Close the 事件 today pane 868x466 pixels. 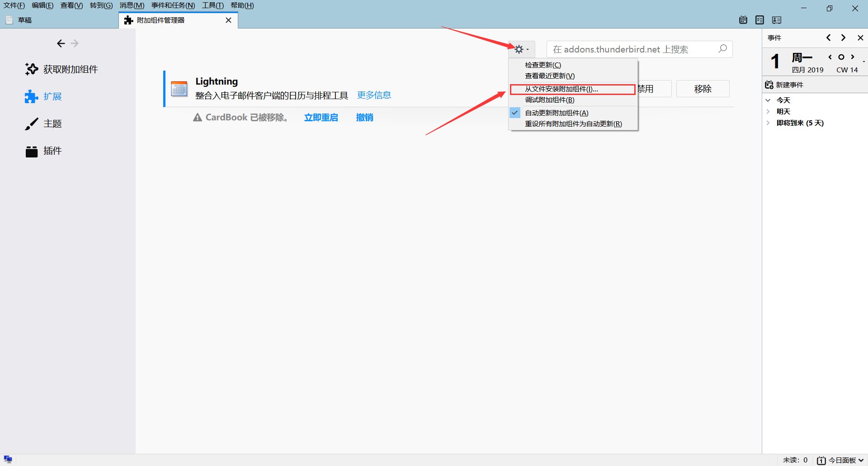[x=860, y=38]
